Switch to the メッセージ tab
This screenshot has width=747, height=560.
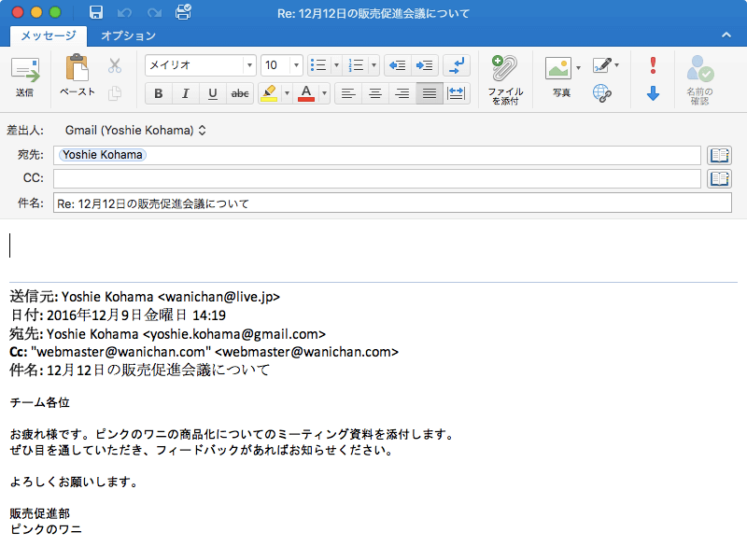[x=49, y=35]
